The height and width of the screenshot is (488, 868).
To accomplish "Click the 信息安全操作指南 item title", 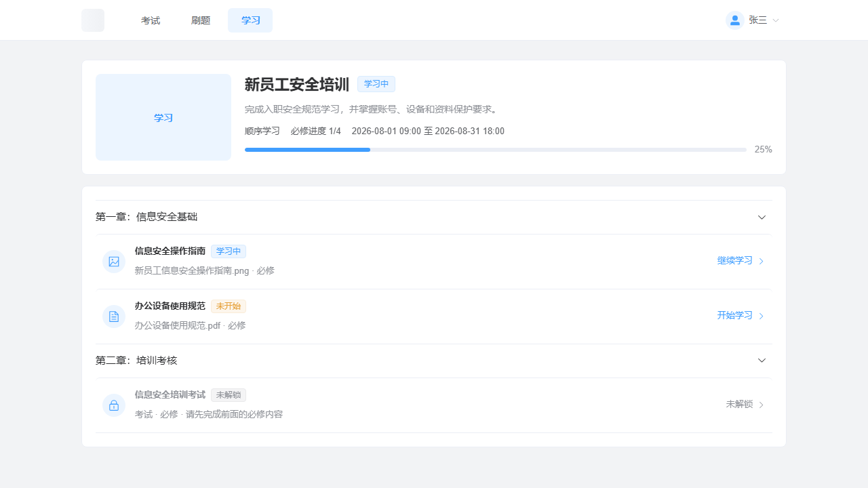I will (x=170, y=251).
